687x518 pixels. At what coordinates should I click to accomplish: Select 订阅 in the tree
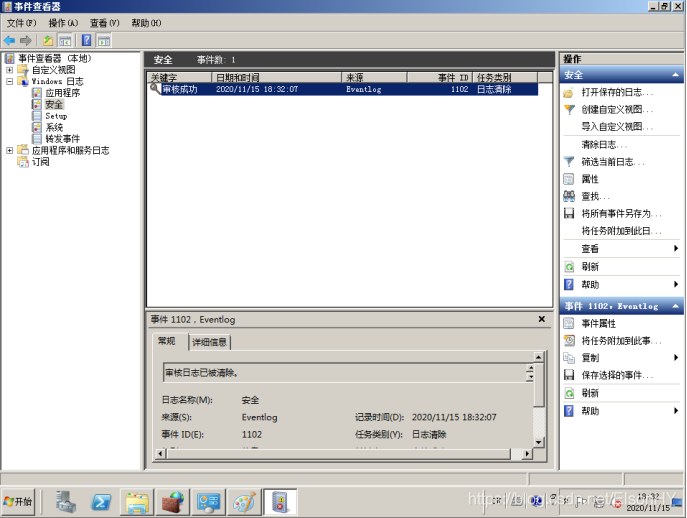(x=40, y=162)
